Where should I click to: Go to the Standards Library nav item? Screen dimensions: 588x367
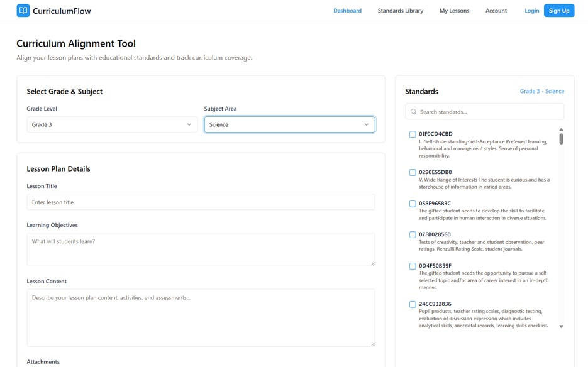[x=400, y=11]
